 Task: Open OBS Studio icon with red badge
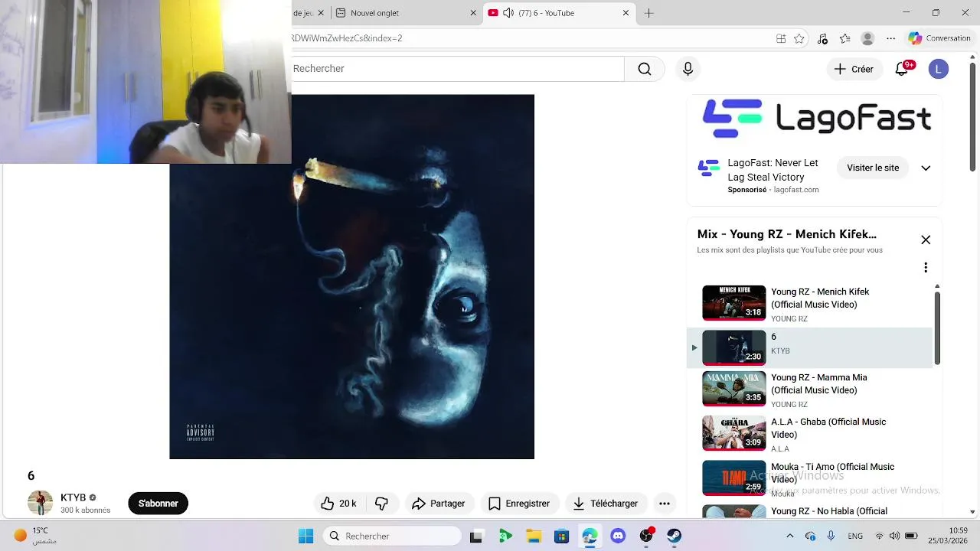pyautogui.click(x=647, y=536)
